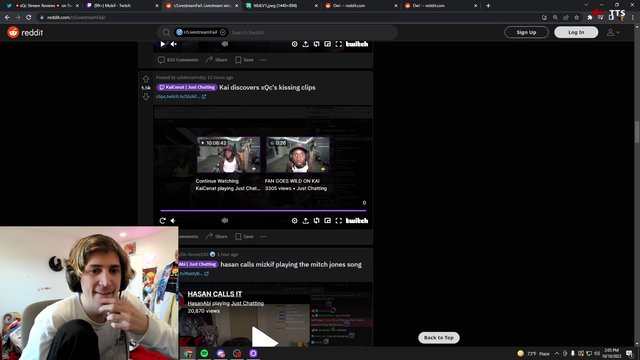
Task: Play the clip in the 833 Comments post player
Action: point(162,44)
